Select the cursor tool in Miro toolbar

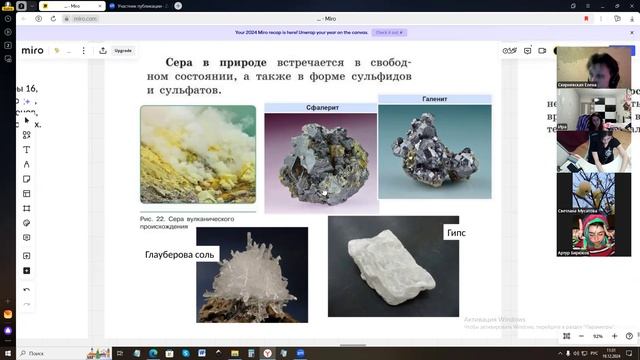point(27,120)
